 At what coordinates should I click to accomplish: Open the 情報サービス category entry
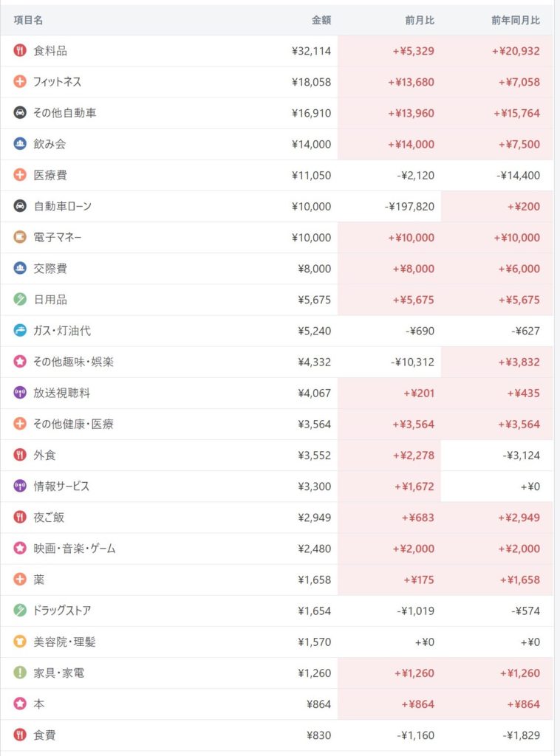(61, 487)
